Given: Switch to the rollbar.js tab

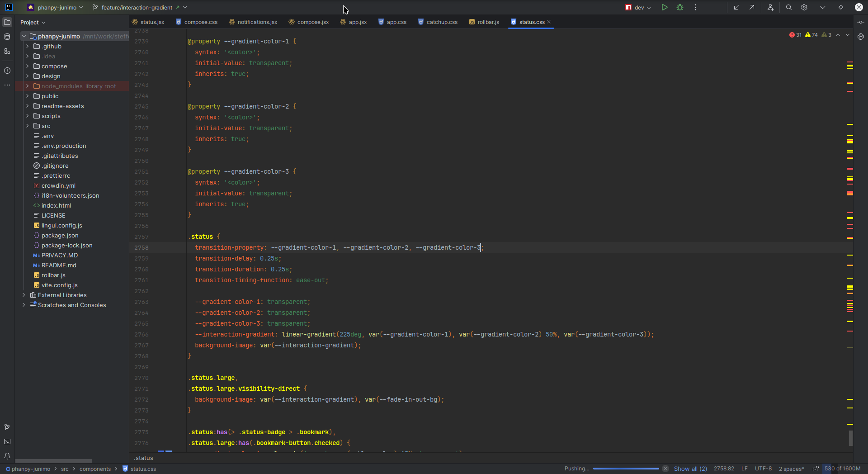Looking at the screenshot, I should 484,22.
